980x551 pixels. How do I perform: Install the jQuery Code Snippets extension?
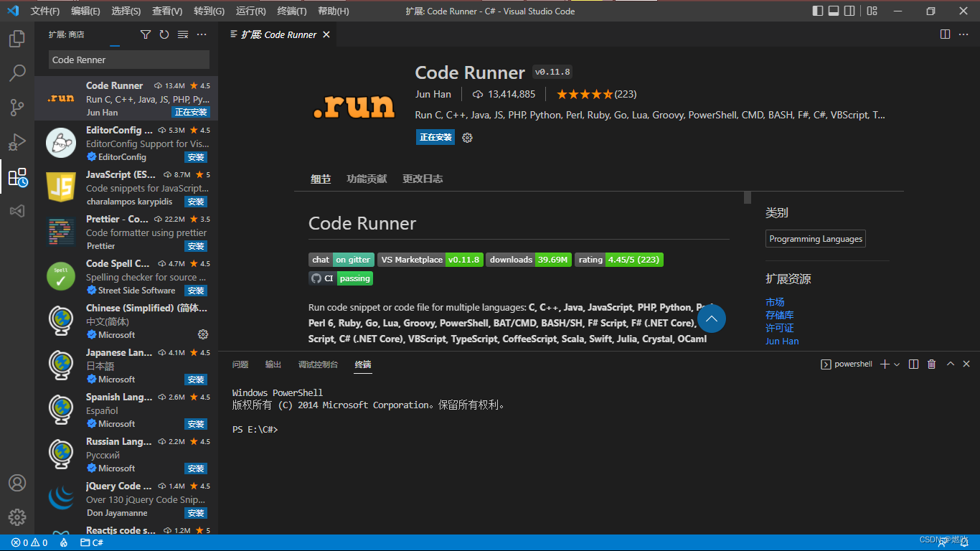(x=196, y=513)
